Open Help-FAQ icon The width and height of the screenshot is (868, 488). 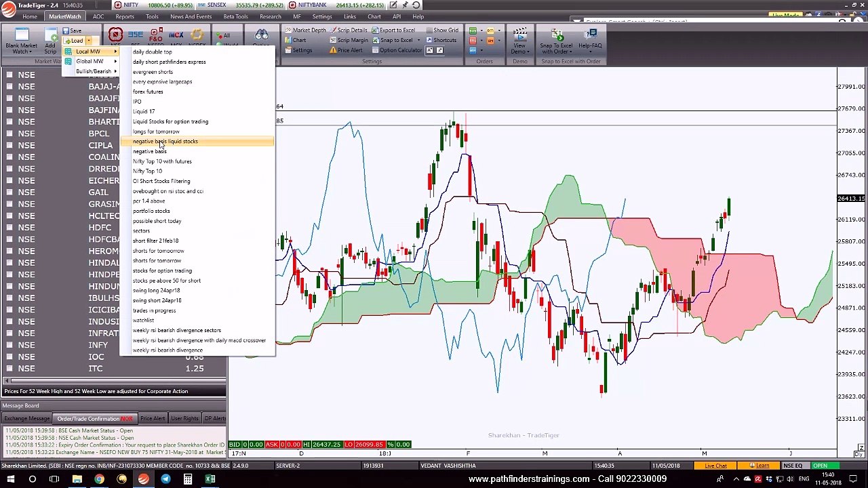click(590, 35)
